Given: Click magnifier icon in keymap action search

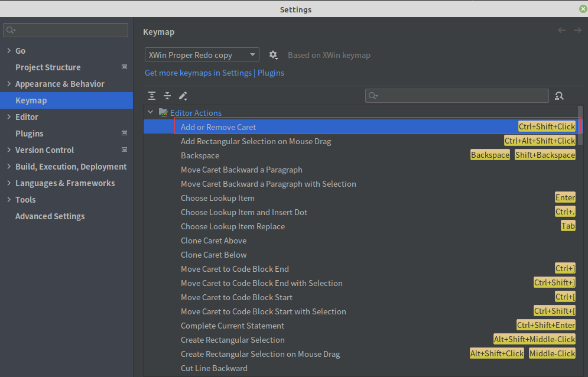Looking at the screenshot, I should pyautogui.click(x=373, y=96).
